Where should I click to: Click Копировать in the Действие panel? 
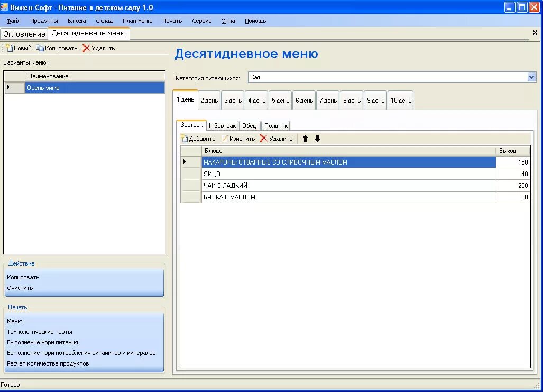(23, 277)
